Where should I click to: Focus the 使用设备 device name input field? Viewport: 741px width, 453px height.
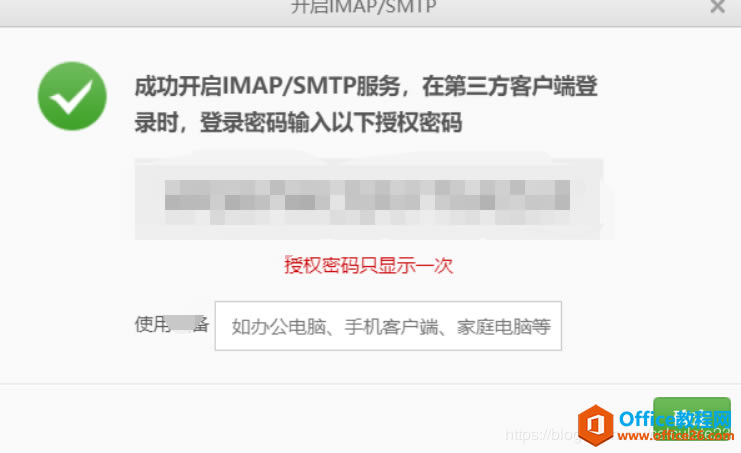(x=388, y=326)
